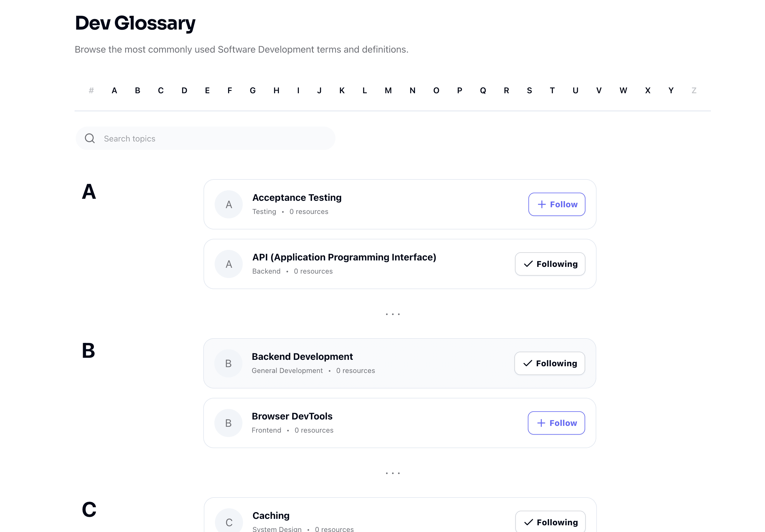Viewport: 765px width, 532px height.
Task: Click the Browser DevTools letter avatar
Action: point(228,423)
